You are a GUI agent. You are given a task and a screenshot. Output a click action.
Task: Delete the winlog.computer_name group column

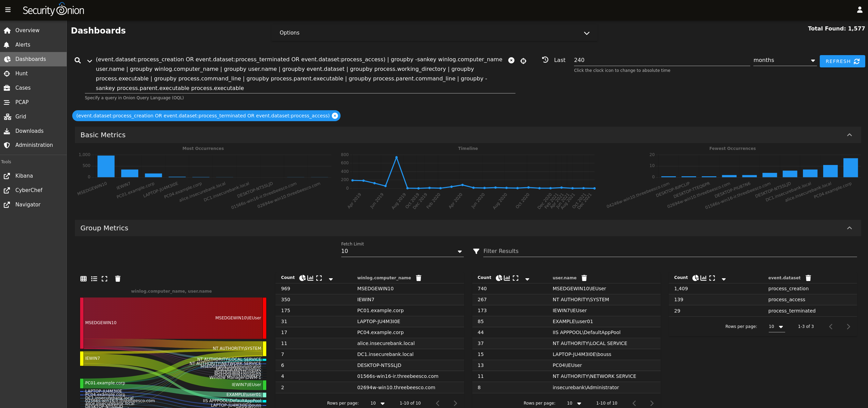(x=418, y=278)
